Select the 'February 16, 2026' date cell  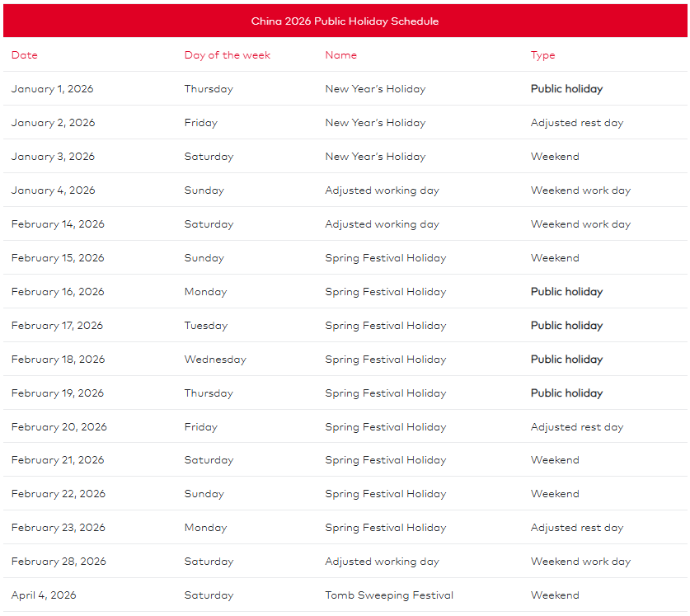coord(58,292)
